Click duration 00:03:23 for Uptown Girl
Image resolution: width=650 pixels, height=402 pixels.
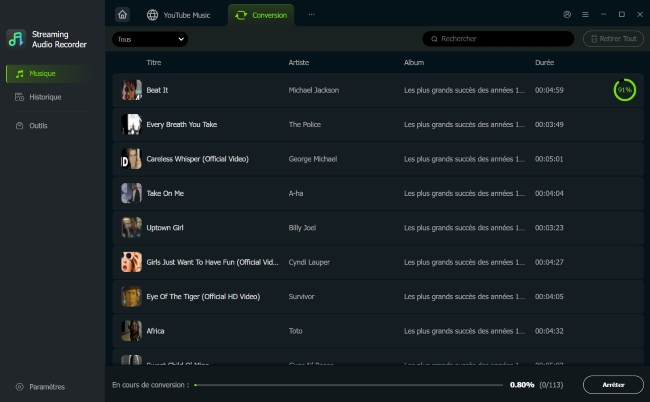(549, 228)
